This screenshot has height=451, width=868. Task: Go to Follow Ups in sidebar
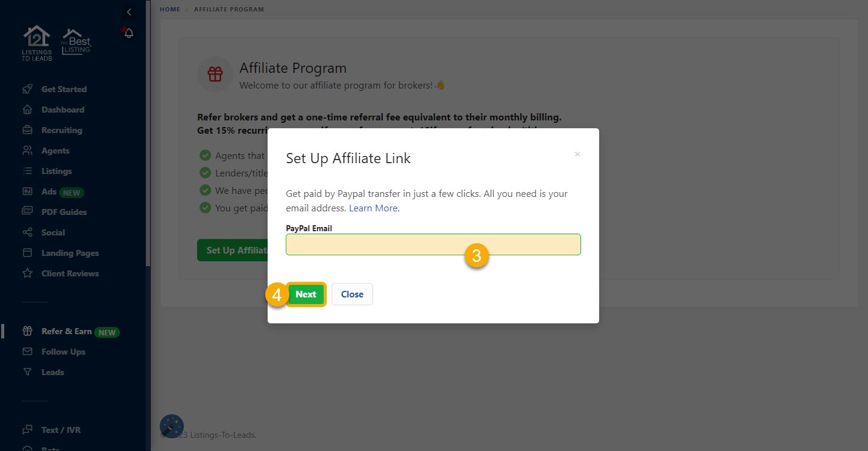tap(63, 352)
